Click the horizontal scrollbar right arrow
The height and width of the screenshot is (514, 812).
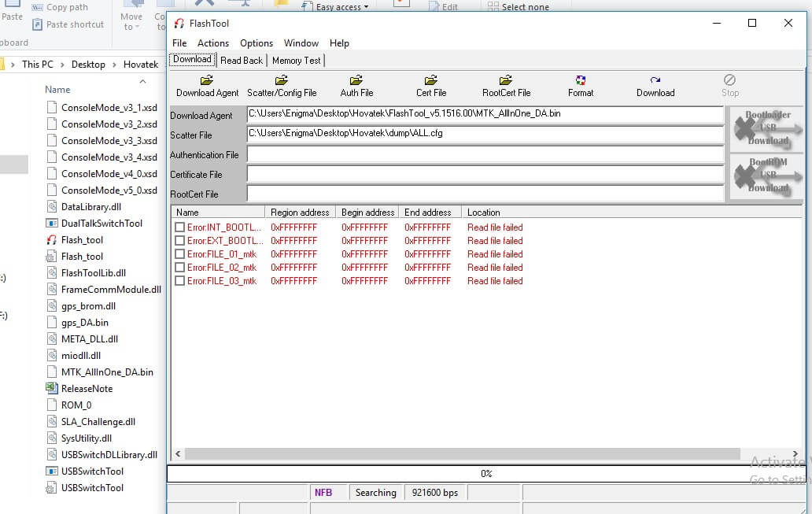pyautogui.click(x=795, y=454)
